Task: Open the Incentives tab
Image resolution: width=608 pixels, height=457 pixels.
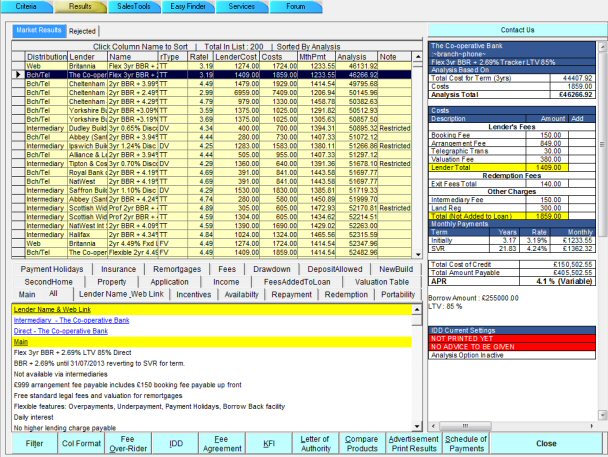Action: point(193,295)
